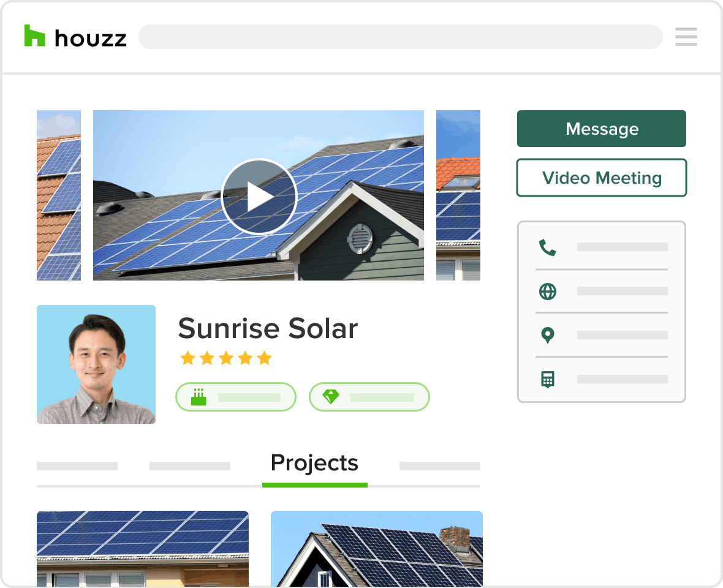Click the diamond badge pill
The image size is (723, 588).
[369, 397]
